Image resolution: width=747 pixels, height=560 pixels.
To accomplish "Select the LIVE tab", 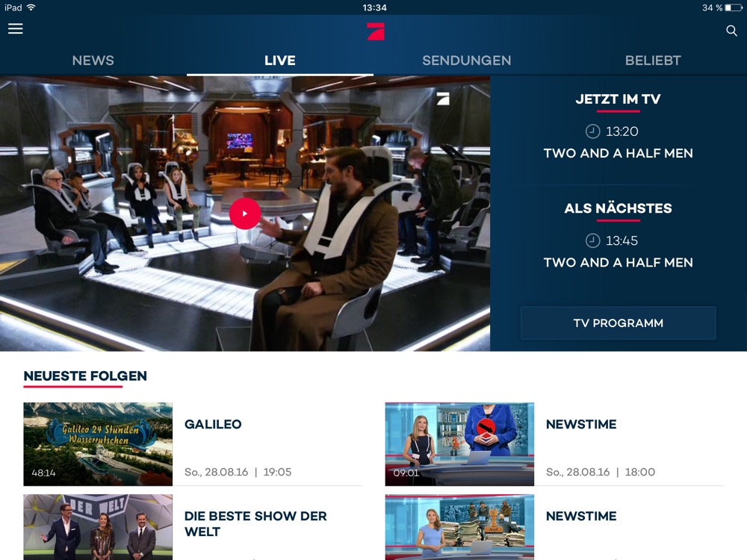I will click(x=280, y=60).
